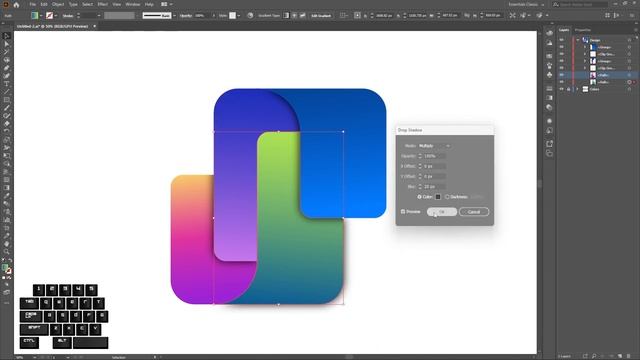
Task: Click the Stroke label in control bar
Action: [68, 16]
